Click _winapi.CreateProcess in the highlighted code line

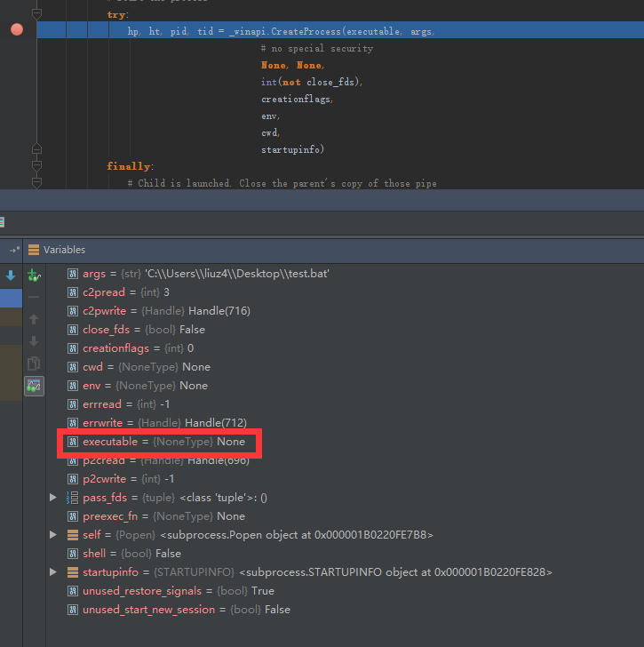pyautogui.click(x=285, y=31)
